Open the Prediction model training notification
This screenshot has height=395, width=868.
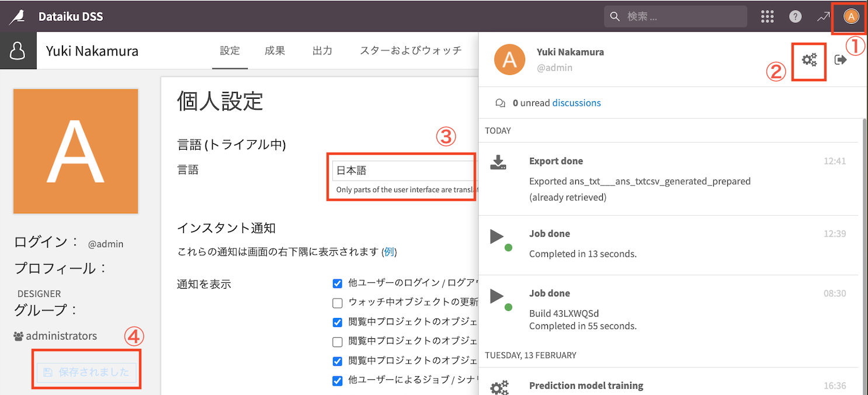click(669, 383)
